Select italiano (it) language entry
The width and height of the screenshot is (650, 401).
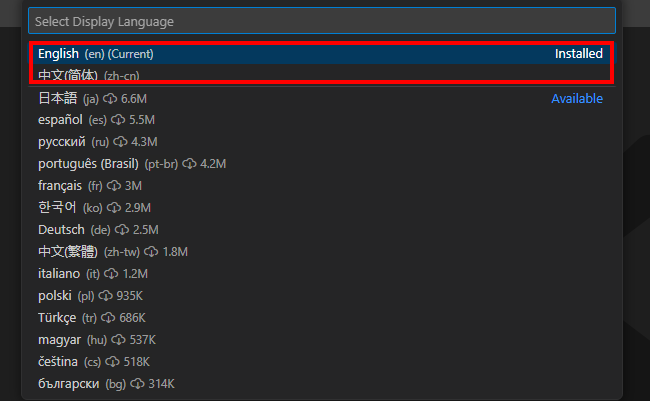[x=59, y=274]
